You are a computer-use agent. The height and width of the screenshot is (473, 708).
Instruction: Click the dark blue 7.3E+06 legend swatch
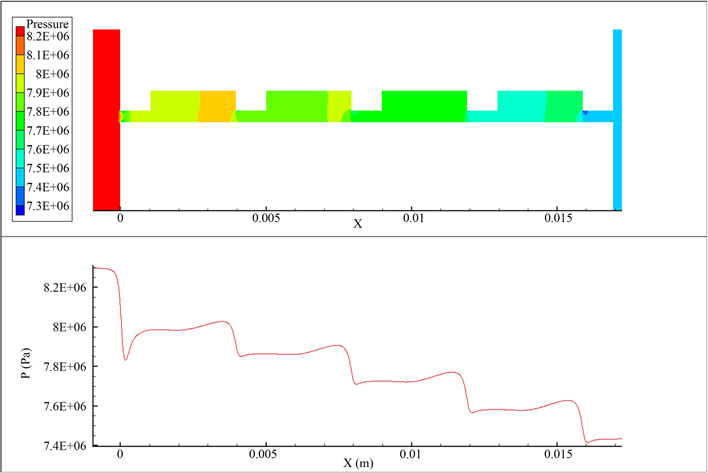tap(20, 207)
